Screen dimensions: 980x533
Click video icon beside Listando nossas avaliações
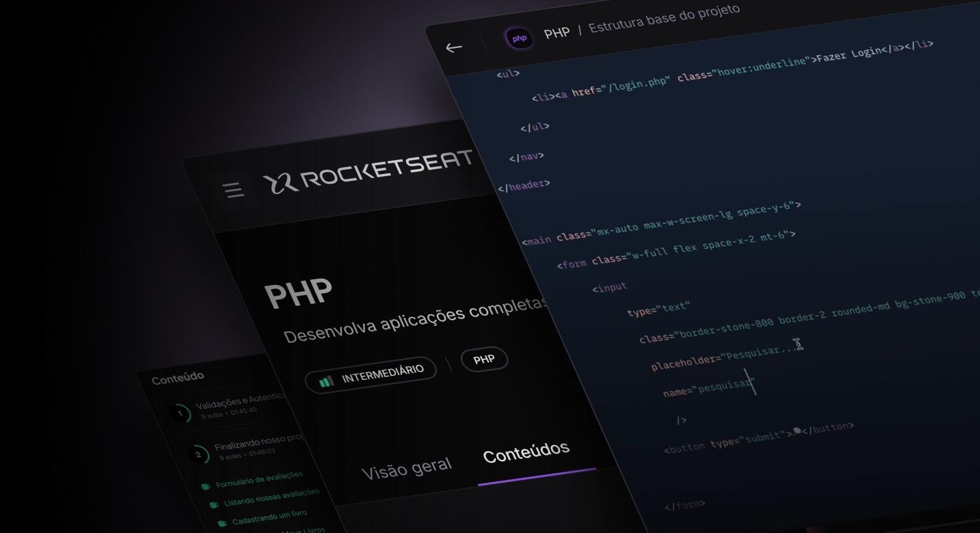pyautogui.click(x=214, y=505)
